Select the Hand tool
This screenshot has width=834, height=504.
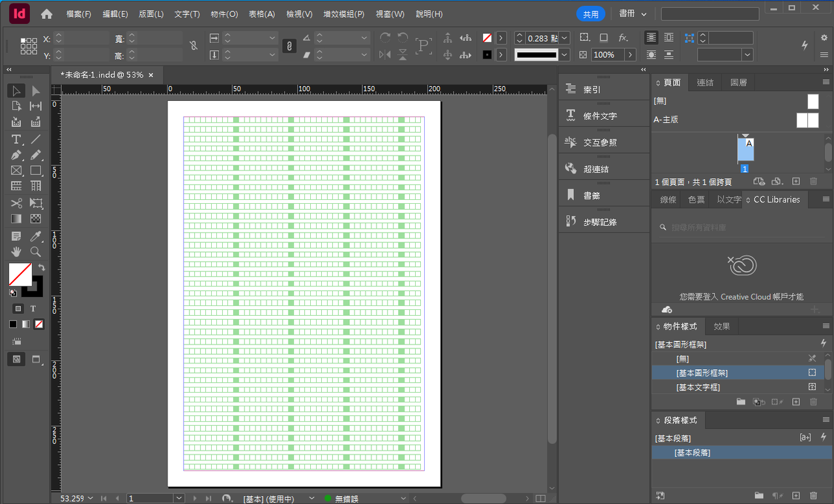(16, 251)
